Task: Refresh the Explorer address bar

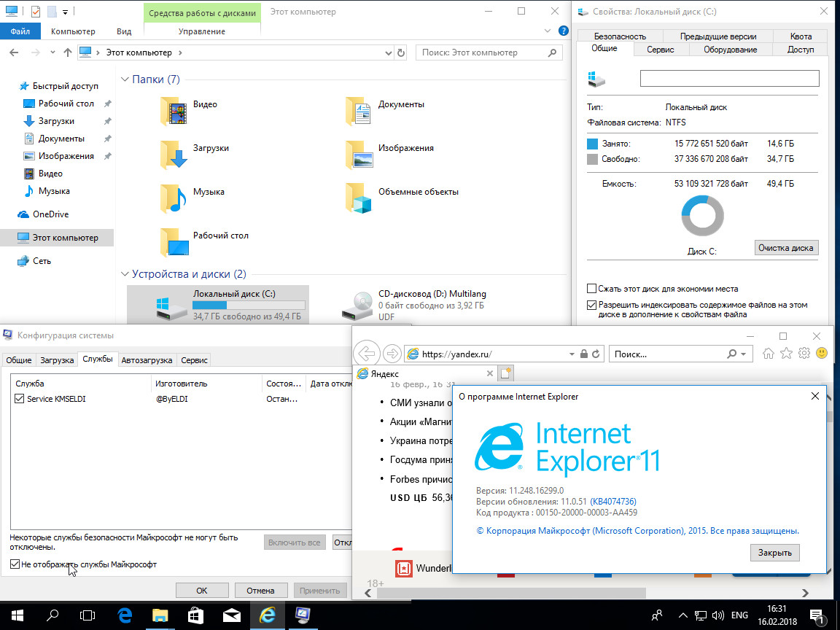Action: (401, 52)
